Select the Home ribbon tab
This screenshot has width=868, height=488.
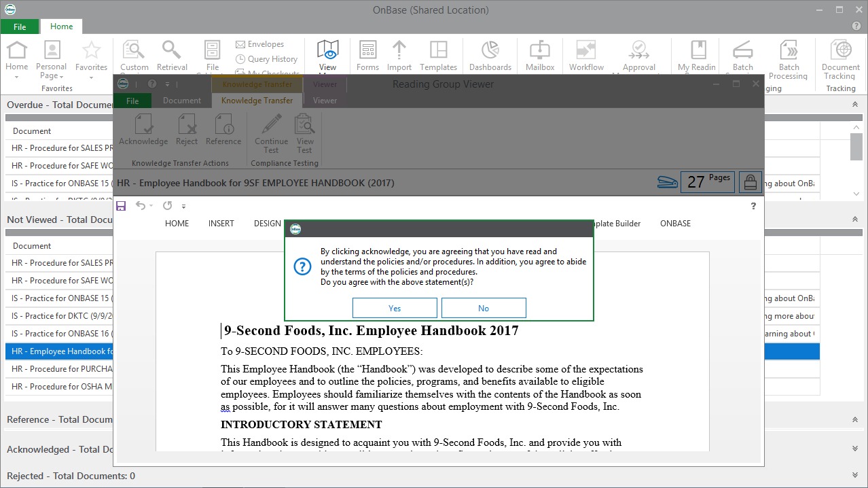tap(61, 27)
